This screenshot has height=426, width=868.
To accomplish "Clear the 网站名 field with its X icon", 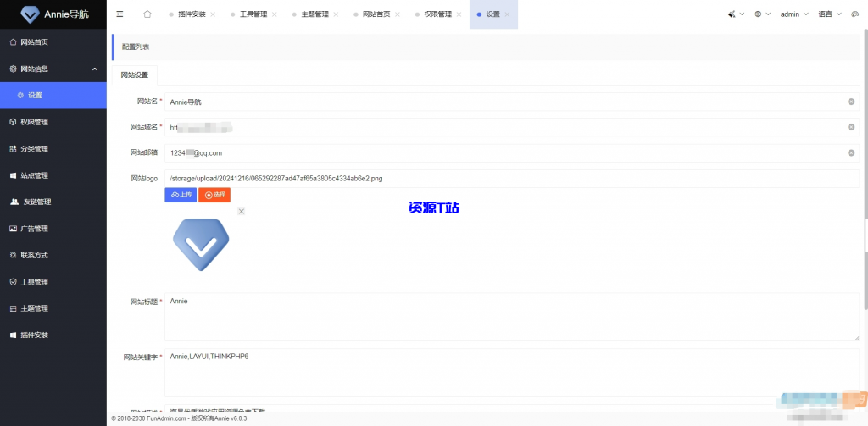I will click(x=851, y=102).
